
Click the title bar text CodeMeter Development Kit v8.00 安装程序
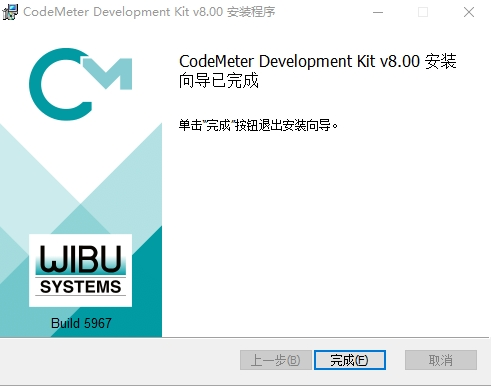click(x=149, y=12)
